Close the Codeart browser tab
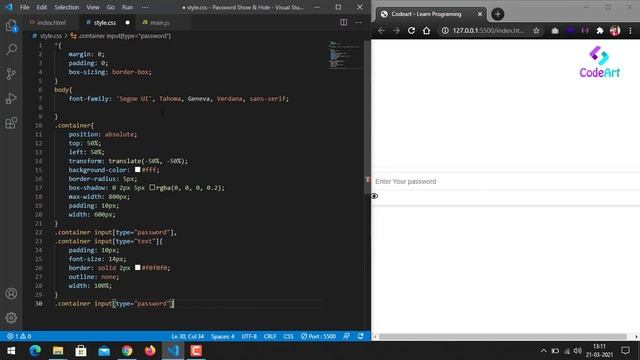 (x=480, y=14)
